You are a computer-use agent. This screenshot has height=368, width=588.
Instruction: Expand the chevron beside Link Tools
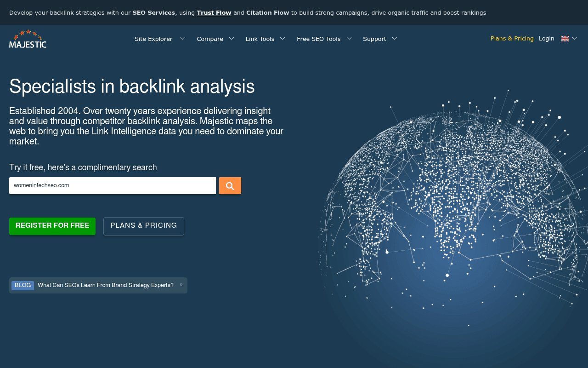[x=283, y=39]
